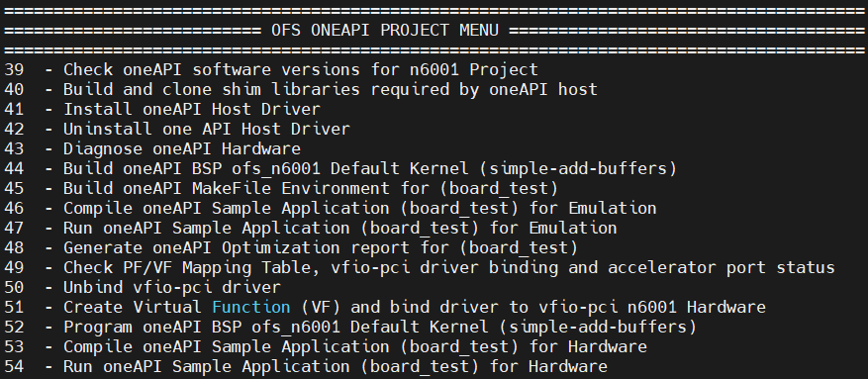Choose option 42 Uninstall one API Host Driver
The width and height of the screenshot is (868, 379).
(176, 129)
